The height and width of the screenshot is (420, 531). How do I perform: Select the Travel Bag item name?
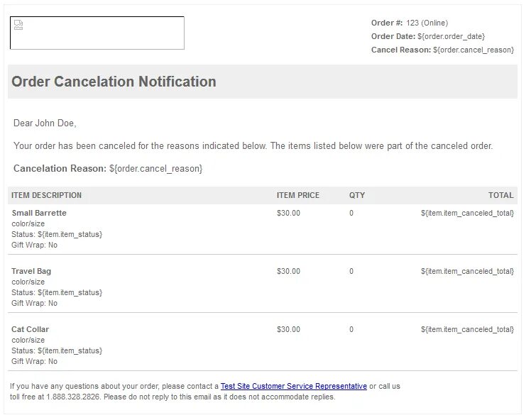coord(31,271)
